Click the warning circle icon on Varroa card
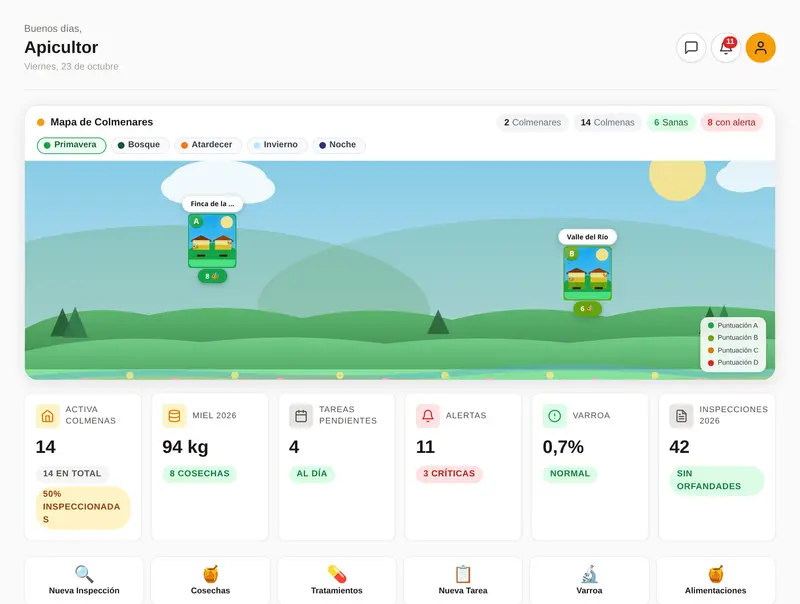Screen dimensions: 800x604 (555, 416)
